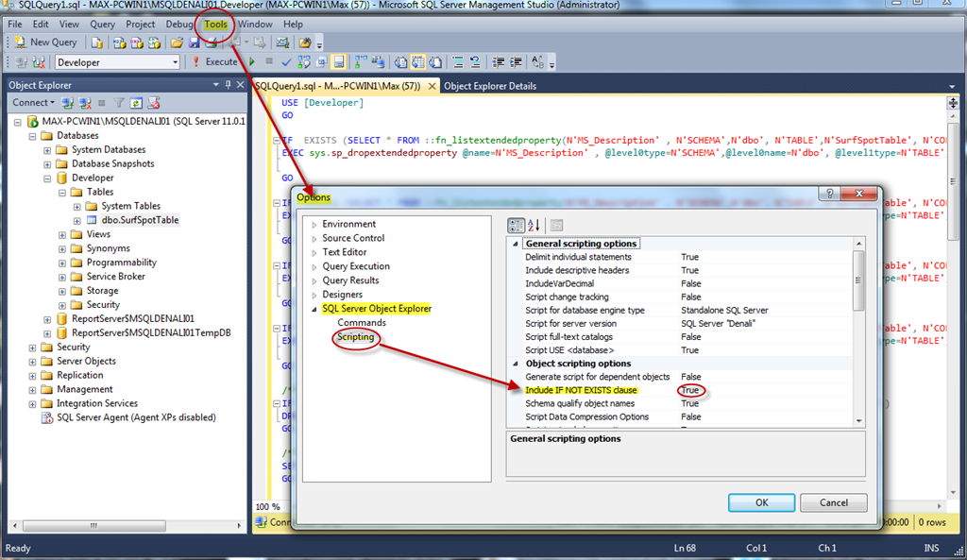
Task: Refresh the Object Explorer tree
Action: [136, 103]
